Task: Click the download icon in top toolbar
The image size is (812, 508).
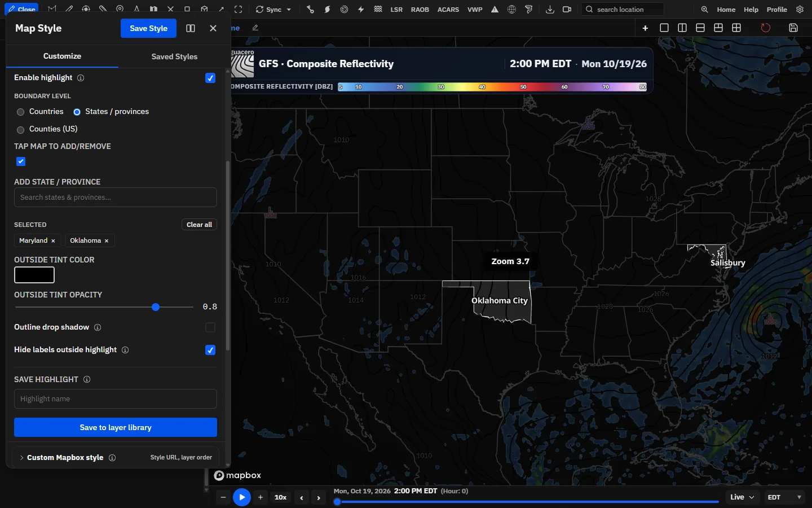Action: [550, 10]
